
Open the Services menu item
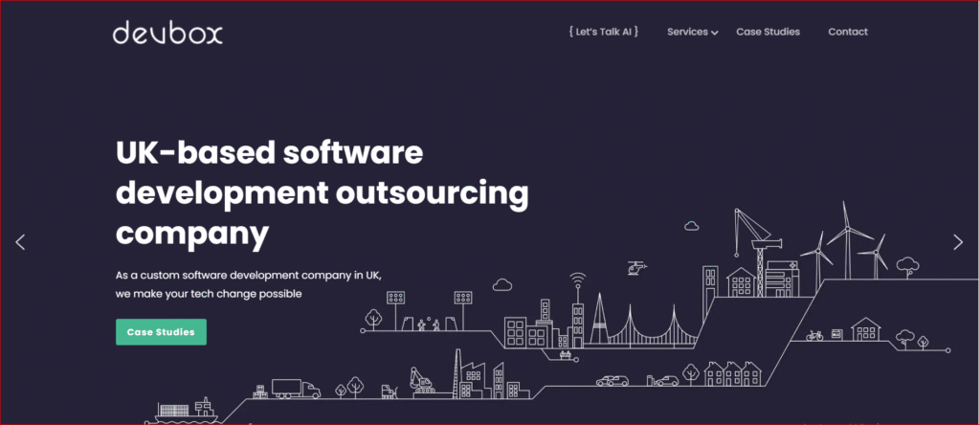(687, 32)
